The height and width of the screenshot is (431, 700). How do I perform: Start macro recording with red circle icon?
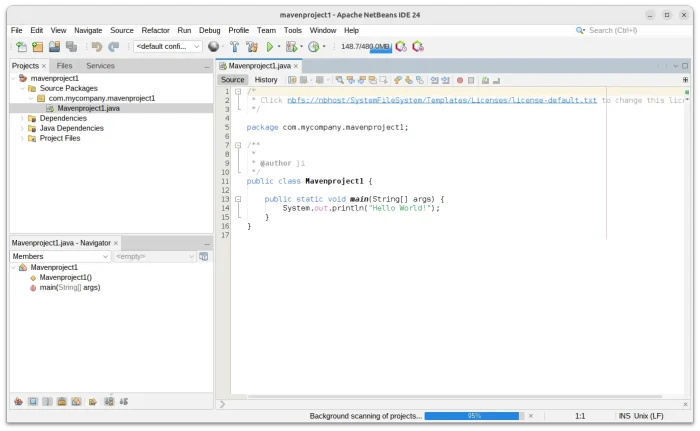coord(460,80)
